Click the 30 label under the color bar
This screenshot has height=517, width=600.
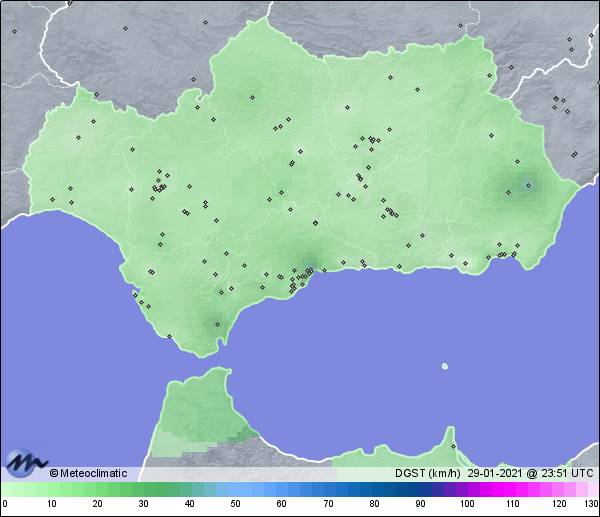coord(143,503)
